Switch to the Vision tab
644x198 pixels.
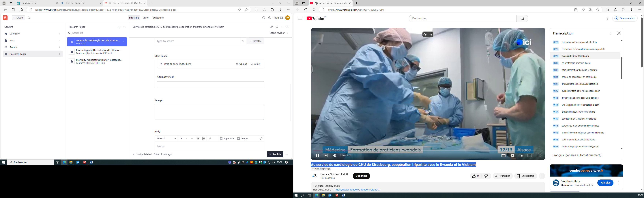146,18
